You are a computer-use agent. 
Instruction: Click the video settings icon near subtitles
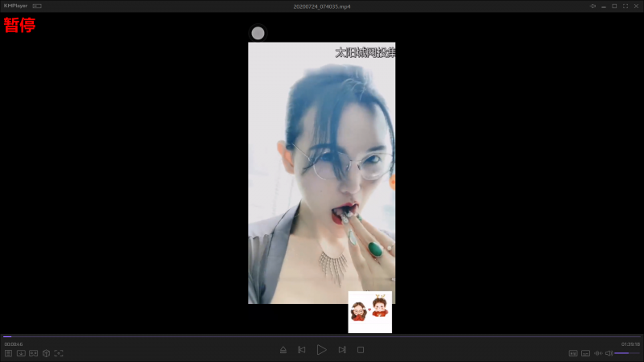point(573,353)
